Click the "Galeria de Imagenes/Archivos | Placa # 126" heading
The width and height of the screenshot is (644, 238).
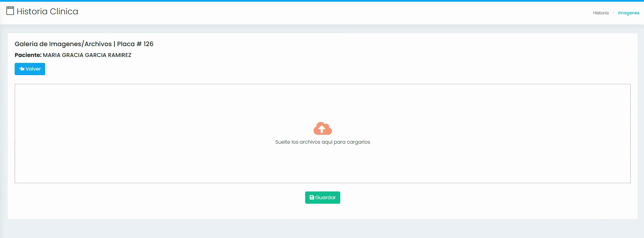point(84,44)
